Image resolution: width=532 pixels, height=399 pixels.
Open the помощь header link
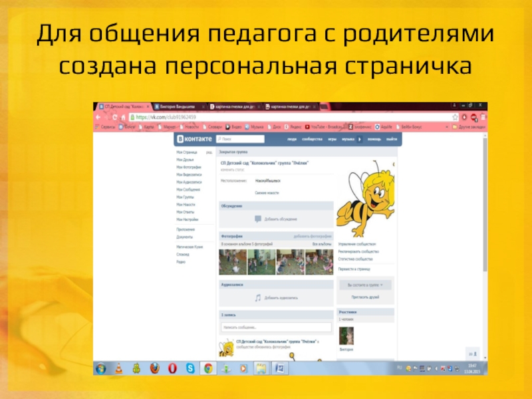374,139
